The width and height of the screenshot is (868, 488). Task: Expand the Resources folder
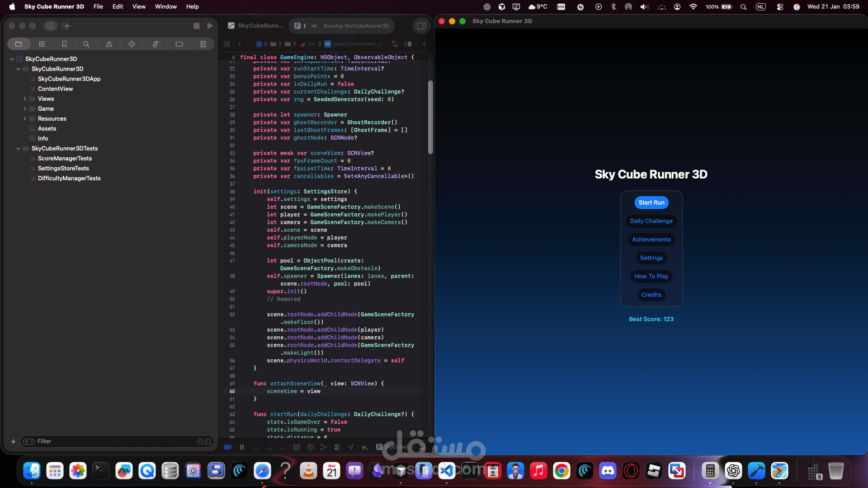click(25, 118)
